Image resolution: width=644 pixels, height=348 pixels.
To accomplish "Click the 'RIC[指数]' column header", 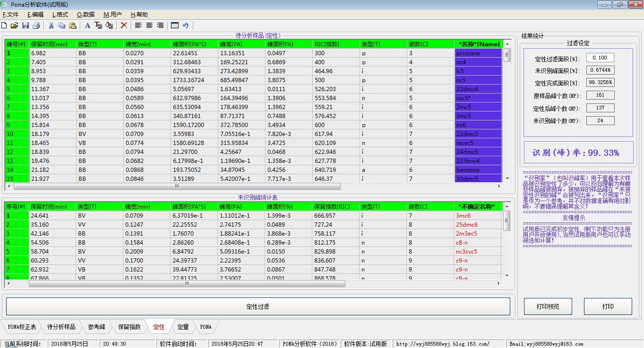I will coord(336,44).
